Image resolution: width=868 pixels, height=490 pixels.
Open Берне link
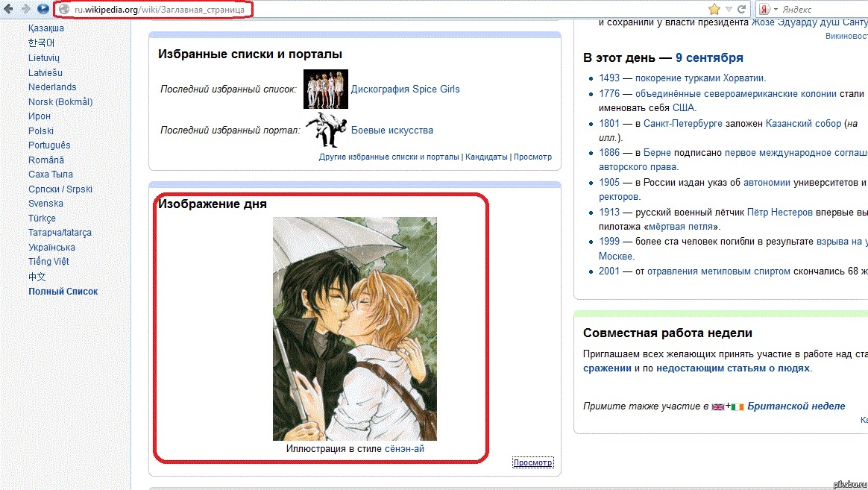[x=657, y=153]
